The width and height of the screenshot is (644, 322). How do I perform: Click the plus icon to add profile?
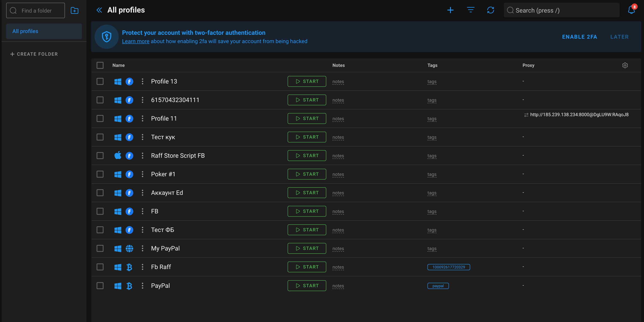(450, 10)
